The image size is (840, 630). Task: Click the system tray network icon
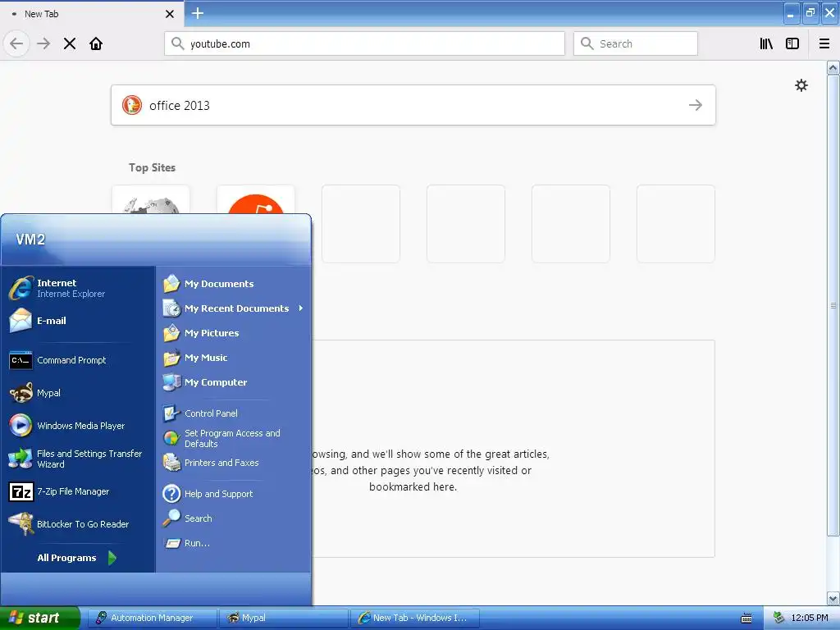coord(778,618)
